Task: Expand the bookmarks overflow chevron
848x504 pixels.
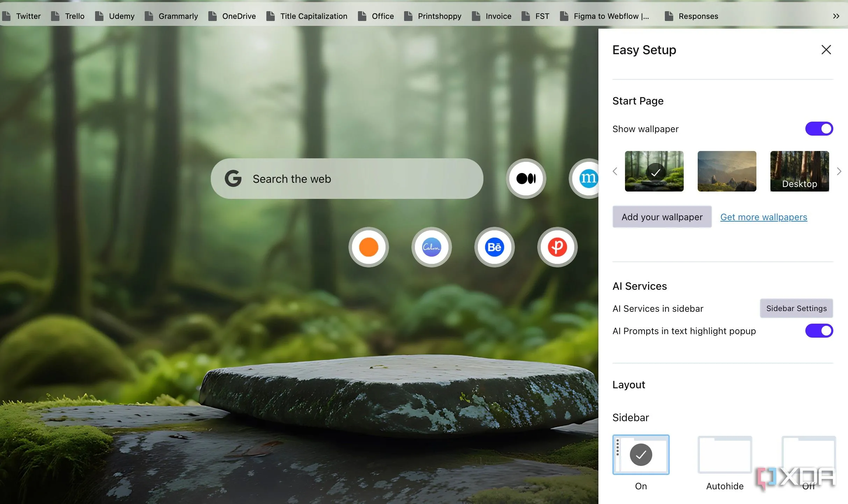Action: (836, 16)
